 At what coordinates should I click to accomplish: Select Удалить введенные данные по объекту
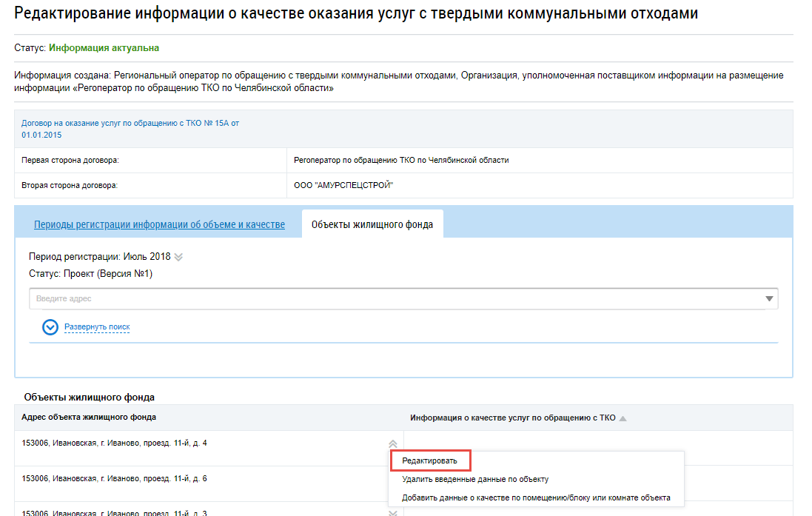pos(474,479)
